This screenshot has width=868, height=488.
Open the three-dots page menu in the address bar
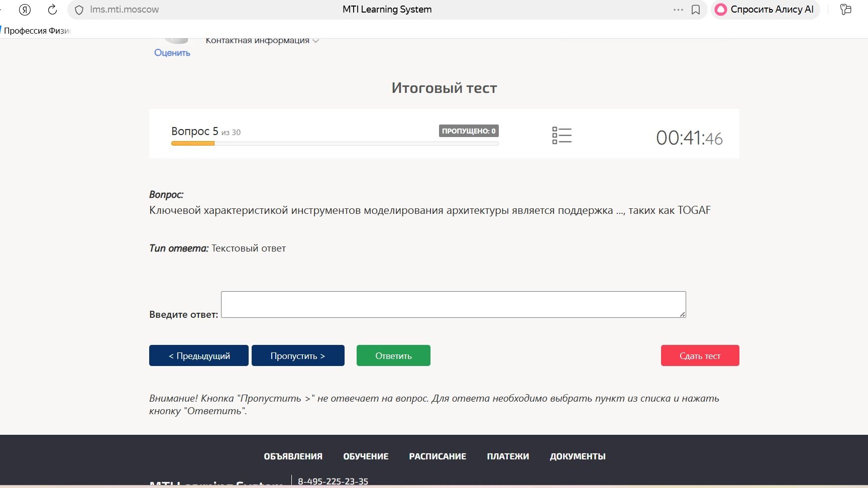[x=678, y=10]
